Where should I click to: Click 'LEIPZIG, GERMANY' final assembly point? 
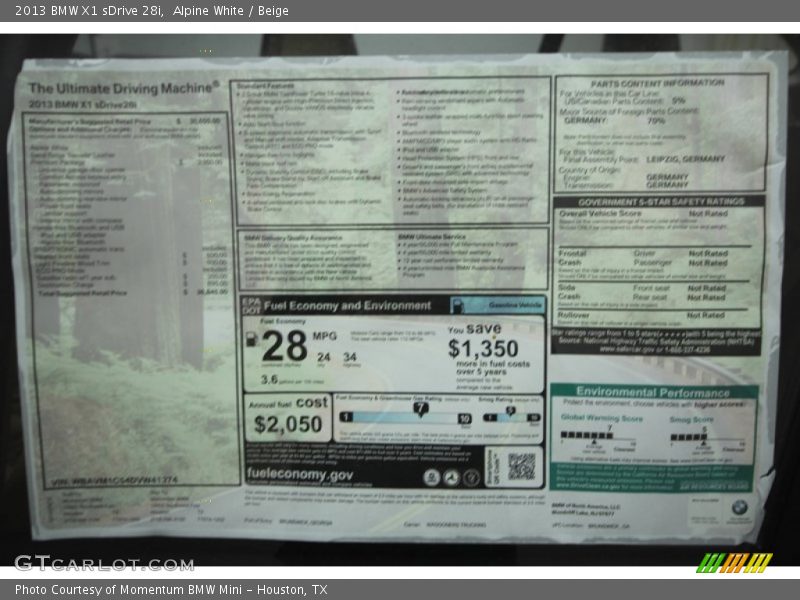pos(685,159)
